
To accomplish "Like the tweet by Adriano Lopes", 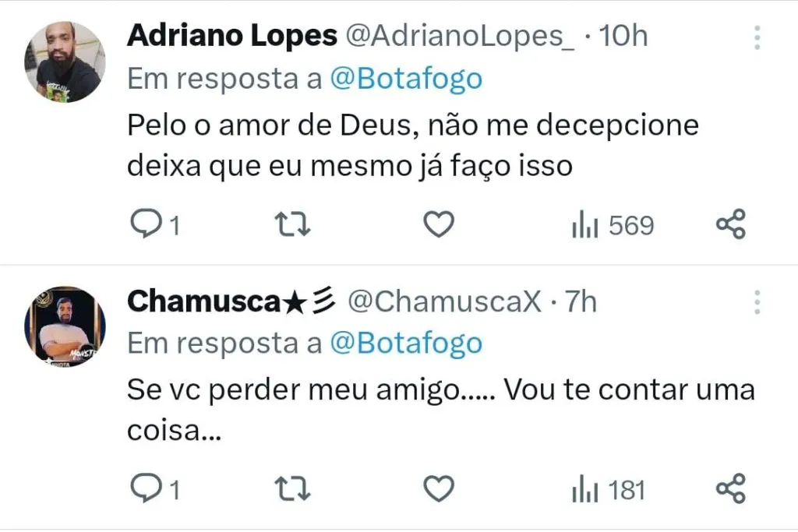I will (438, 225).
